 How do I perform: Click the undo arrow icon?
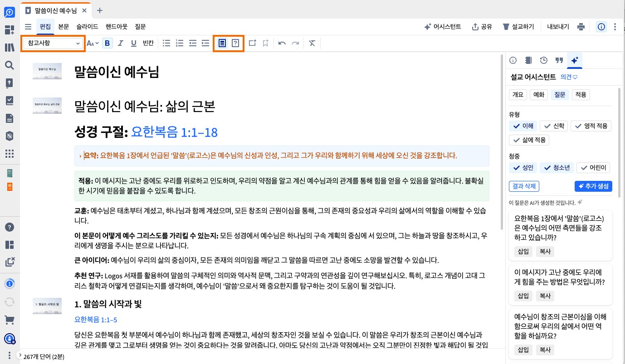click(282, 43)
